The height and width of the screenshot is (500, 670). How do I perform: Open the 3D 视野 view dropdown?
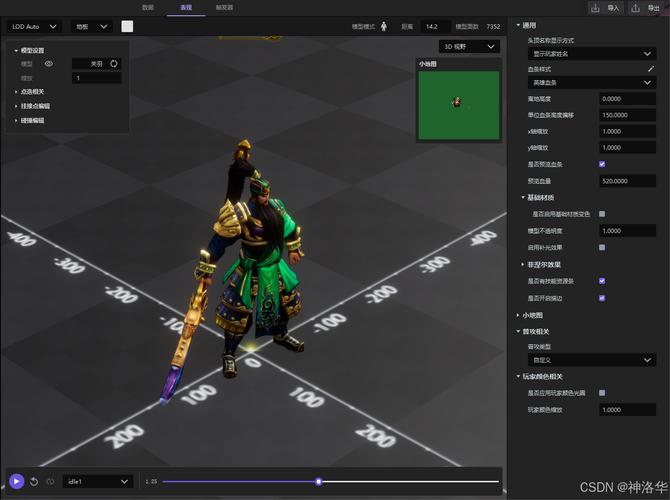pos(469,47)
